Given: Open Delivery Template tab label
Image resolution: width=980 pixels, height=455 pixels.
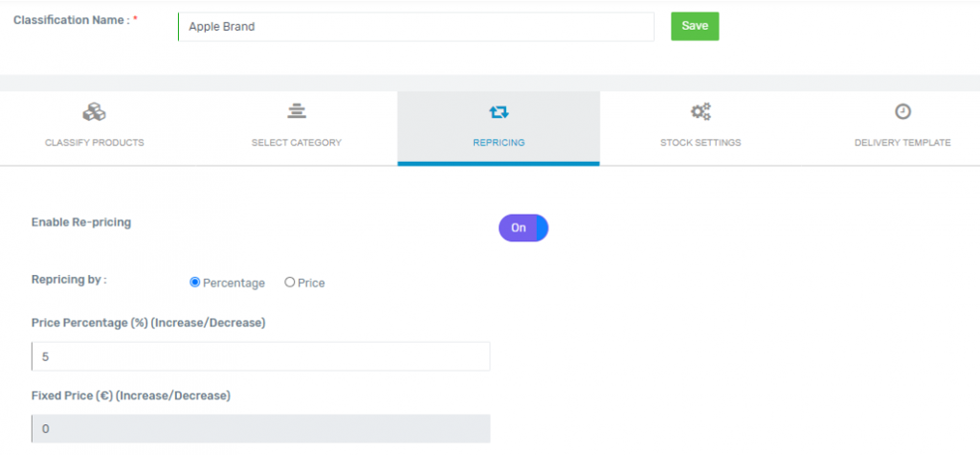Looking at the screenshot, I should 902,143.
